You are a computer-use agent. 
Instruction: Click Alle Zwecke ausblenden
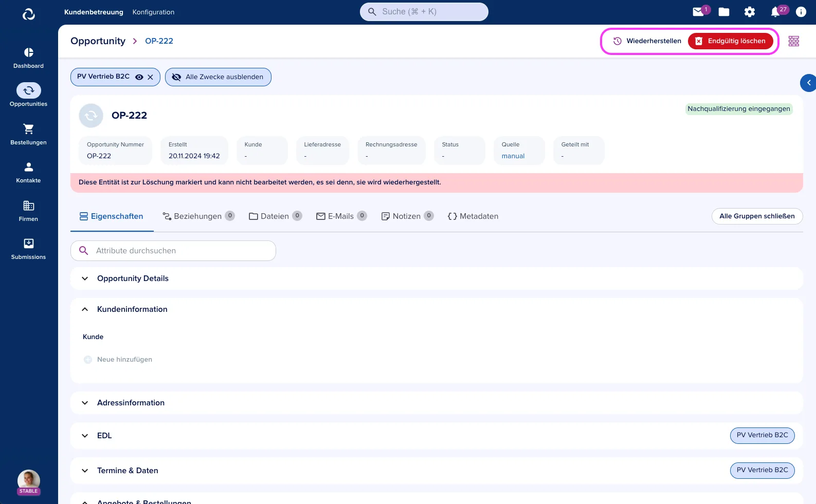point(218,77)
